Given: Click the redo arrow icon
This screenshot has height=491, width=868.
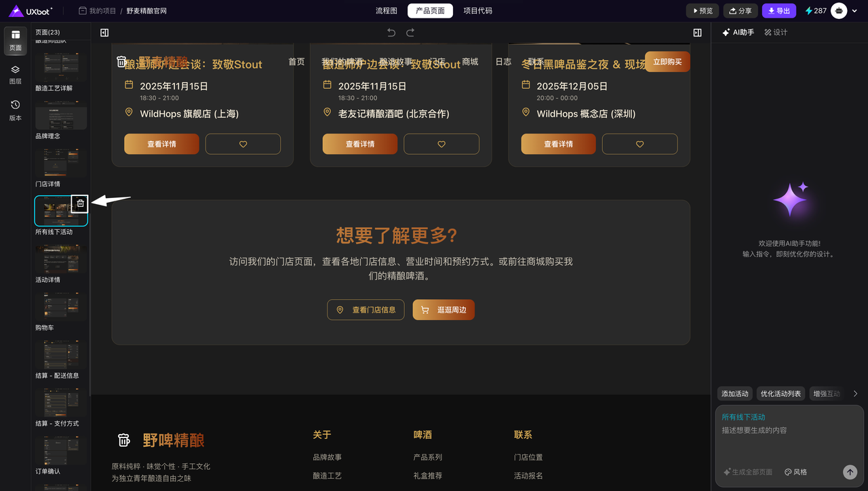Looking at the screenshot, I should tap(410, 33).
